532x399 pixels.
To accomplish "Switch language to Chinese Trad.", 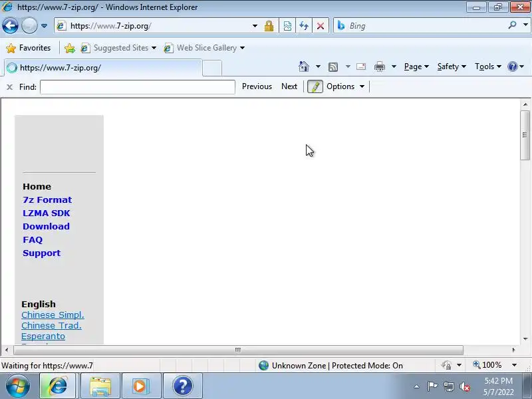I will click(x=51, y=325).
